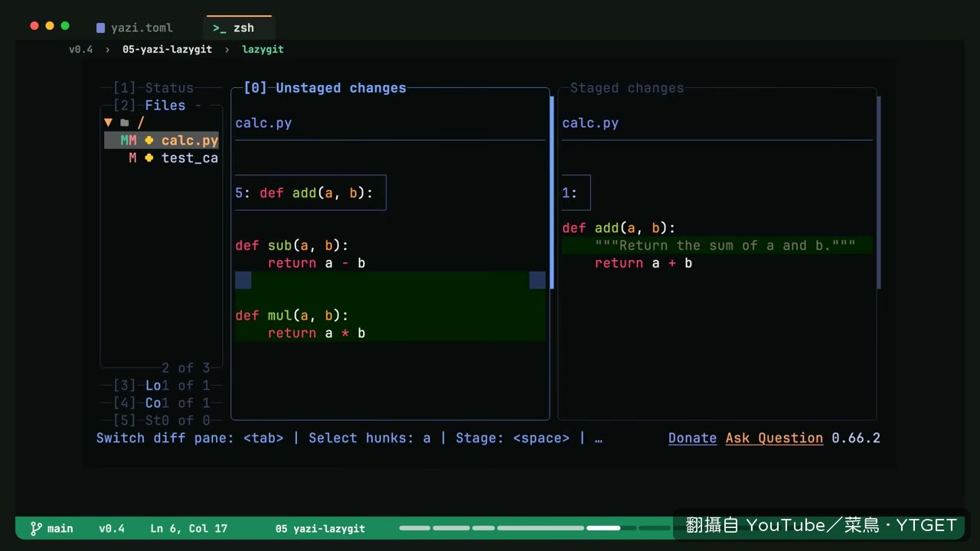Click the calc.py header in Staged changes
The width and height of the screenshot is (980, 551).
[590, 123]
